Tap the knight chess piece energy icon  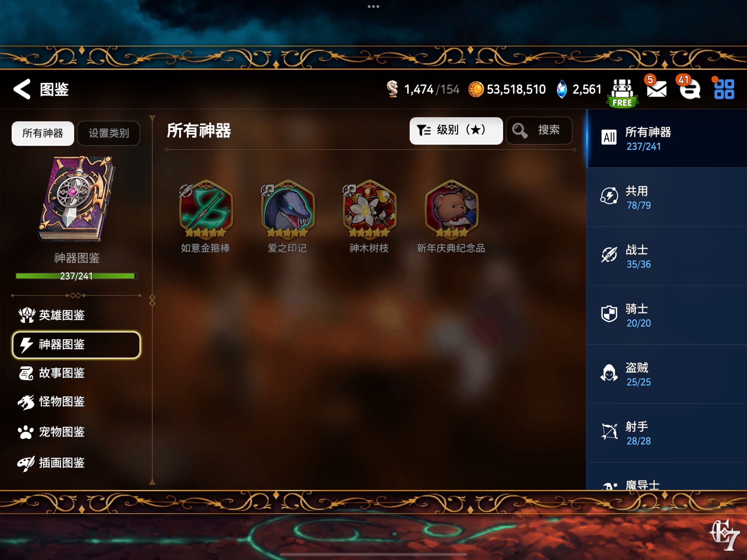(393, 89)
